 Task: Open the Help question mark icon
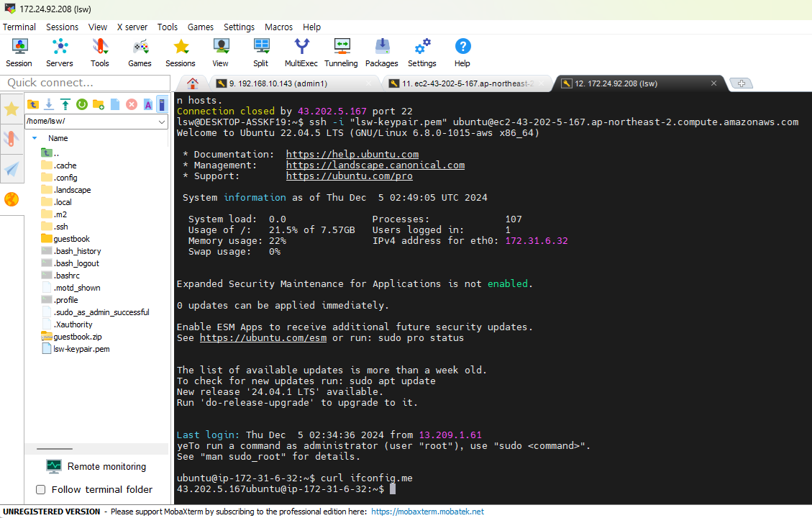462,53
